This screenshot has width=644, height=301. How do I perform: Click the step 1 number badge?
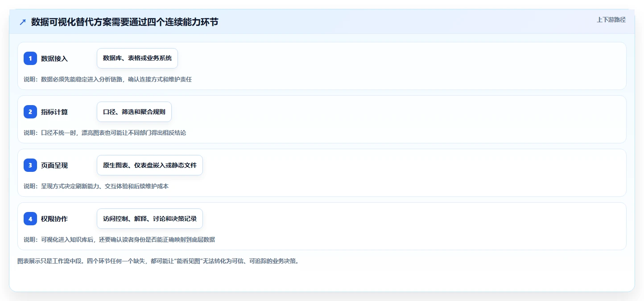(x=30, y=58)
